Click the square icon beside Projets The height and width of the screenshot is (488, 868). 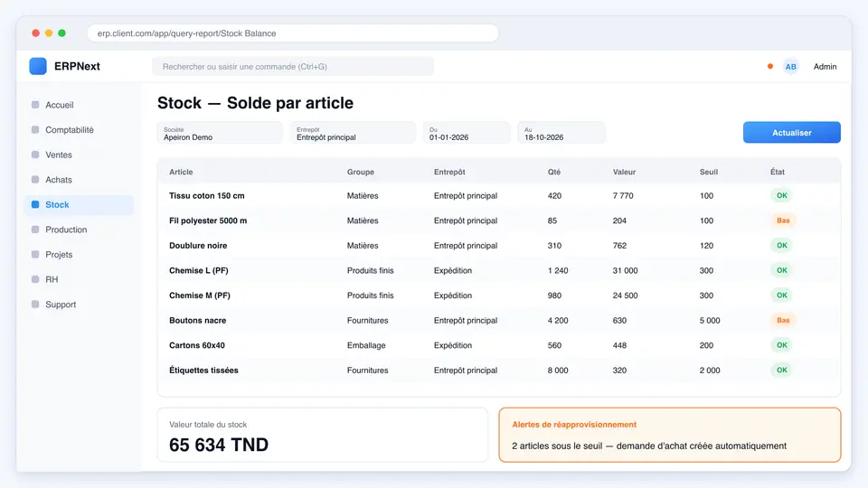(35, 254)
